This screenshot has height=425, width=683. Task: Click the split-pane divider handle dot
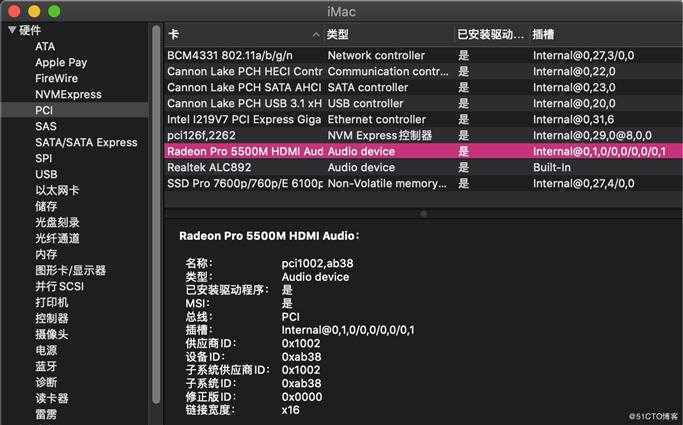coord(423,213)
